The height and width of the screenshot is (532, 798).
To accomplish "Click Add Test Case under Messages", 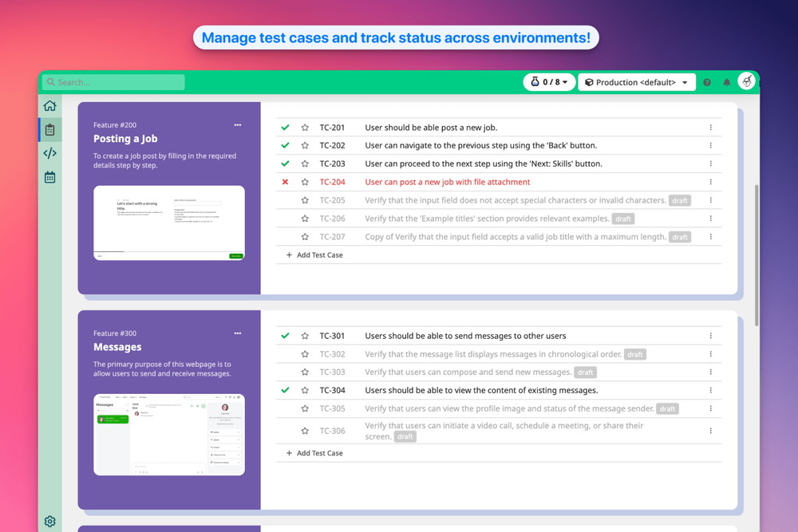I will point(314,453).
